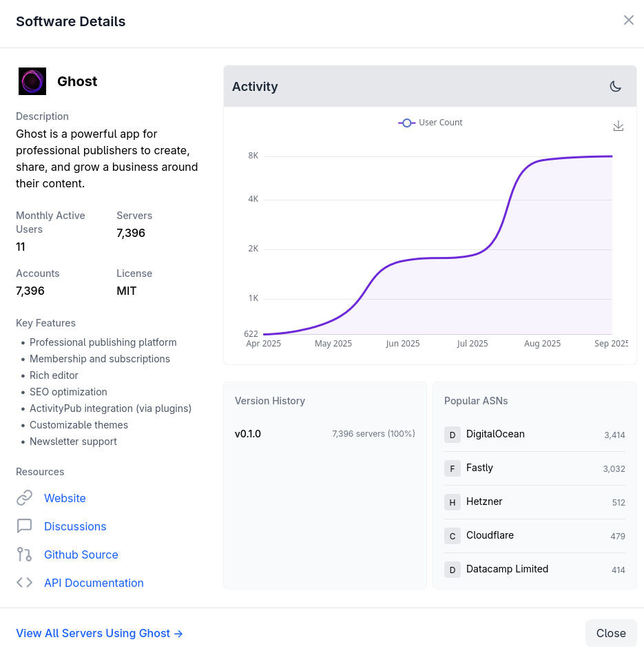The height and width of the screenshot is (653, 644).
Task: Select the v0.1.0 version history row
Action: [x=324, y=434]
